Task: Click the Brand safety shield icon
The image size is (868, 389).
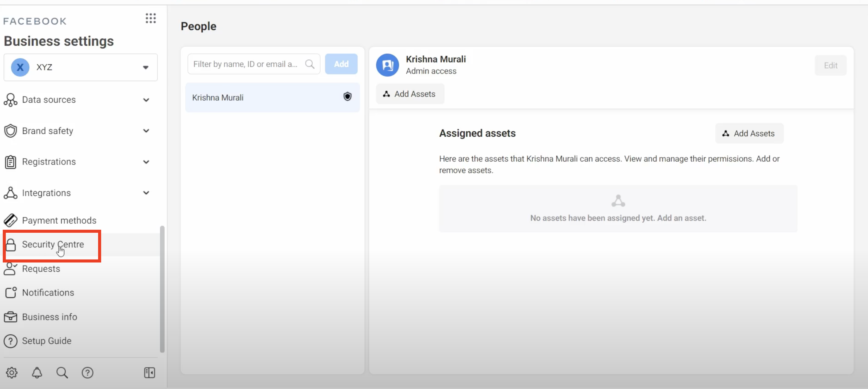Action: pyautogui.click(x=10, y=131)
